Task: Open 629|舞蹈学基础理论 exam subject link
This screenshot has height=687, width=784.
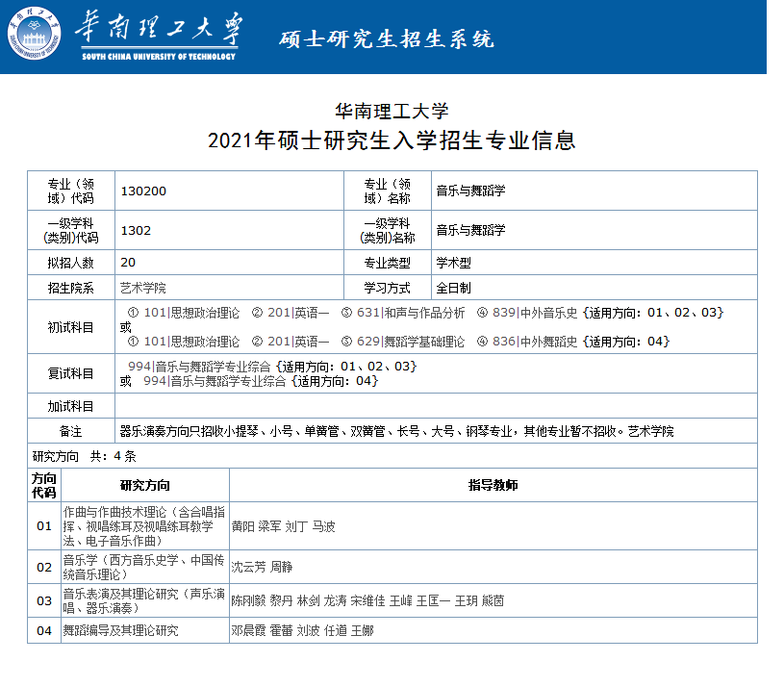Action: coord(411,342)
